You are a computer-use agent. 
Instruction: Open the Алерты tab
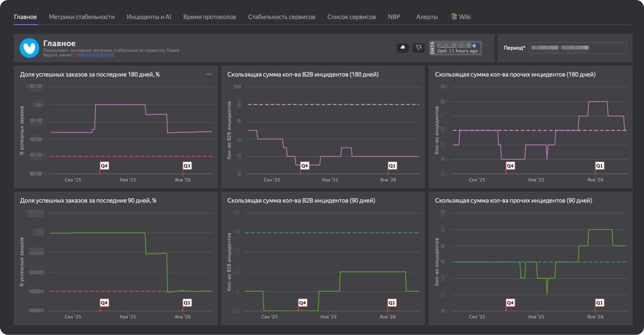[427, 17]
